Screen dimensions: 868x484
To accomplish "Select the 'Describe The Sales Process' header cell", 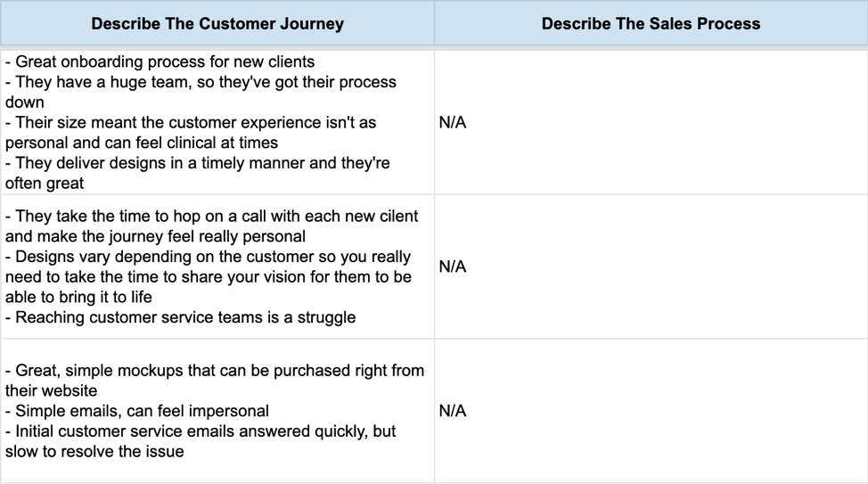I will [x=651, y=23].
